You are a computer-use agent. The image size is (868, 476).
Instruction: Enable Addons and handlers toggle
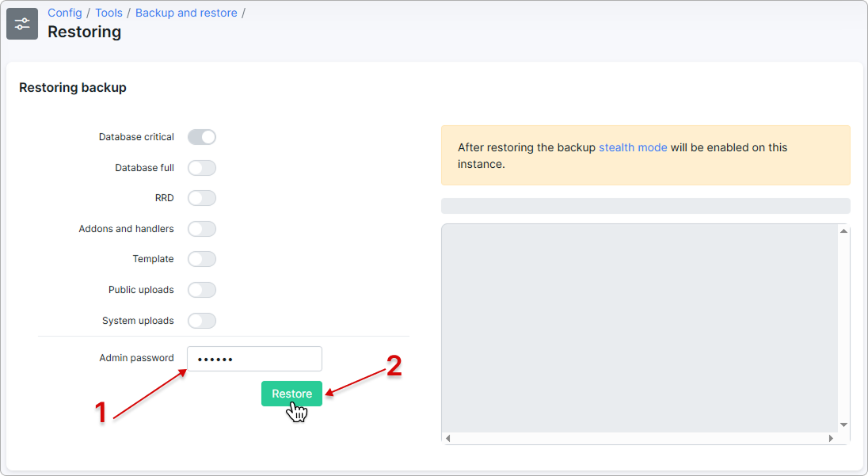[202, 229]
